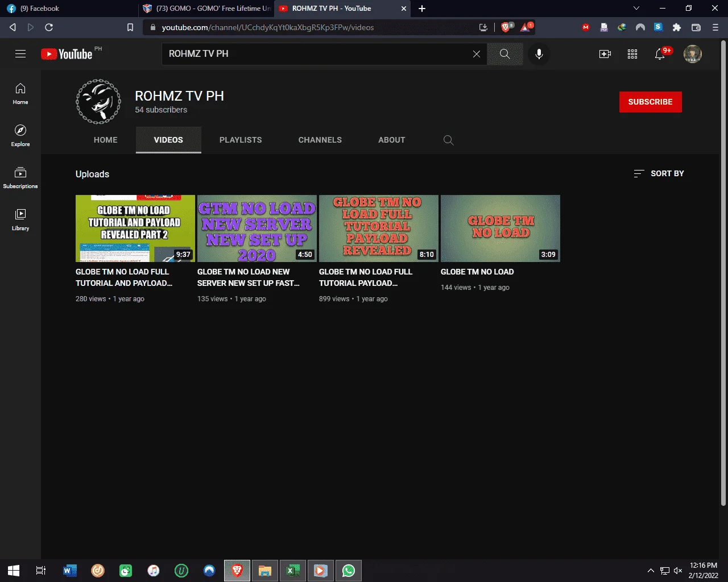The image size is (728, 582).
Task: Open a new browser tab
Action: point(422,9)
